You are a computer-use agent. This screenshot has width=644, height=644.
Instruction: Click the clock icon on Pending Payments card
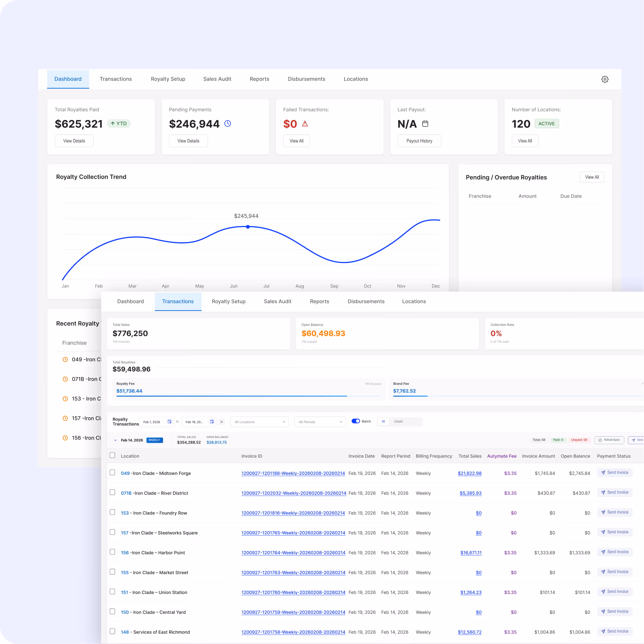(228, 123)
